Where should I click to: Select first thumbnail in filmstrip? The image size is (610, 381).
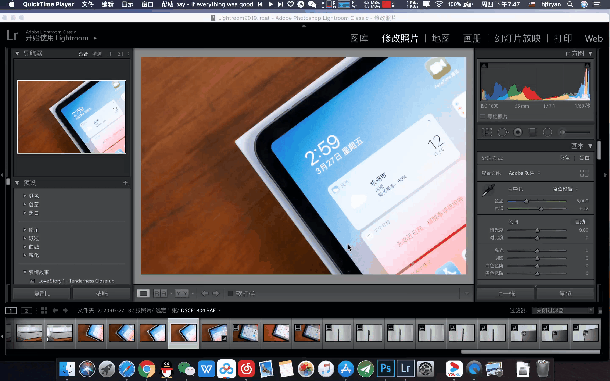29,333
